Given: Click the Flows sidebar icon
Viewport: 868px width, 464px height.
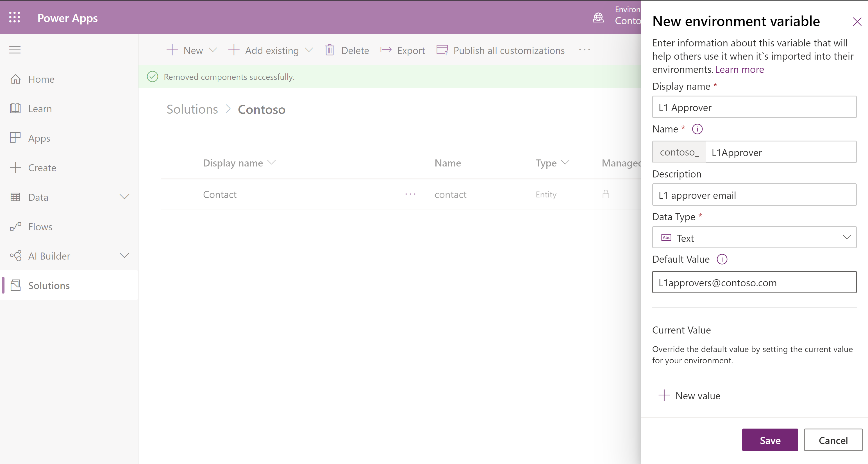Looking at the screenshot, I should point(15,226).
